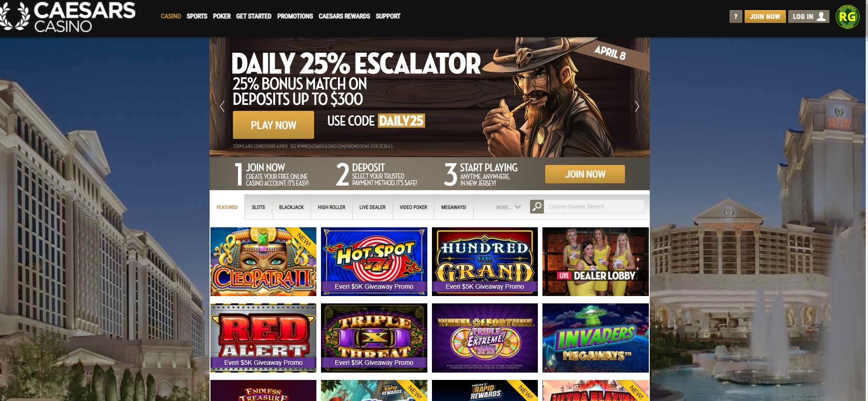
Task: Click the gold Join Now step button
Action: (585, 174)
